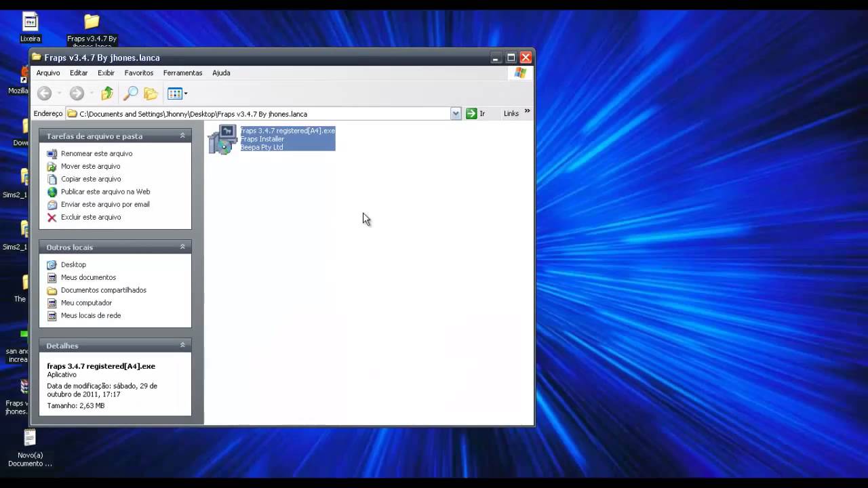Click the folder icon in address bar
Image resolution: width=868 pixels, height=488 pixels.
pos(72,114)
